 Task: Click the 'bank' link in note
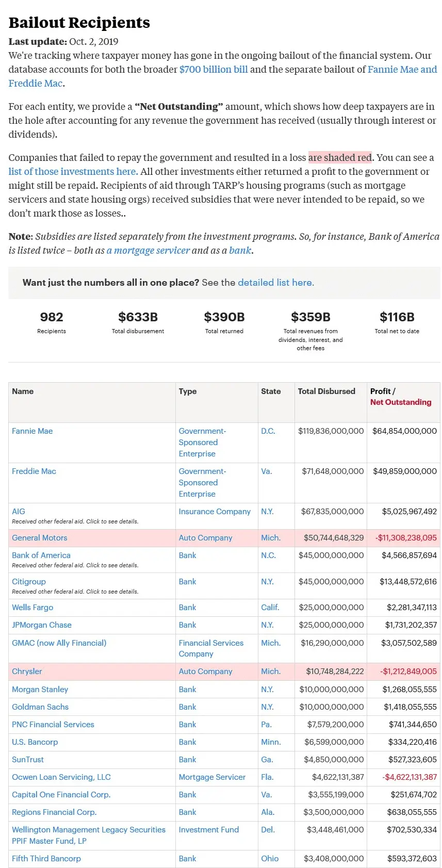[240, 250]
